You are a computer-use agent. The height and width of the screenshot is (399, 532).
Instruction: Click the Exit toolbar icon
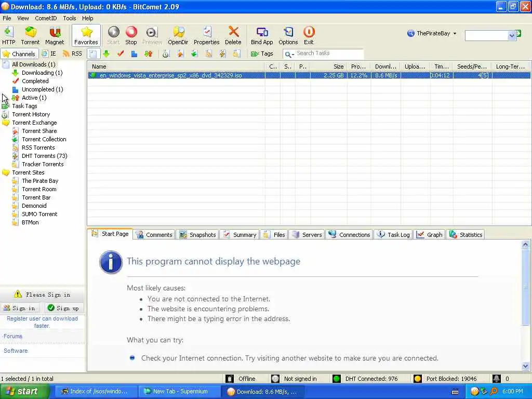[309, 35]
